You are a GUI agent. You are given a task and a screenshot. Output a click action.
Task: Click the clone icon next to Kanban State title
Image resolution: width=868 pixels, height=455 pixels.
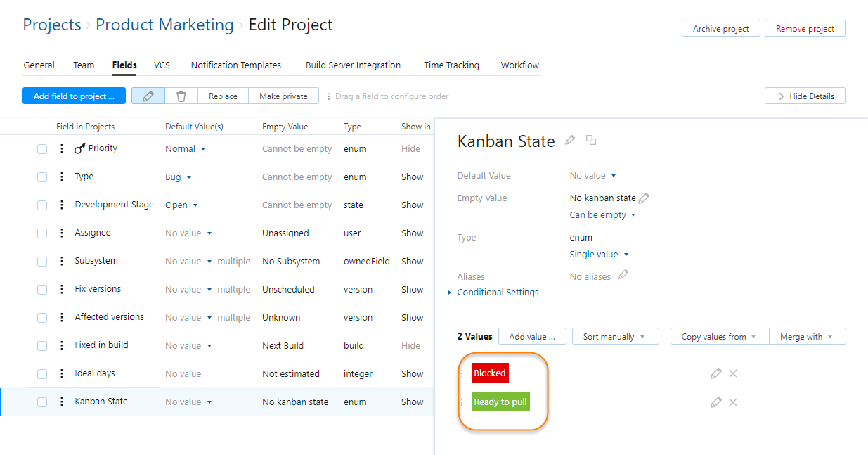(x=591, y=140)
